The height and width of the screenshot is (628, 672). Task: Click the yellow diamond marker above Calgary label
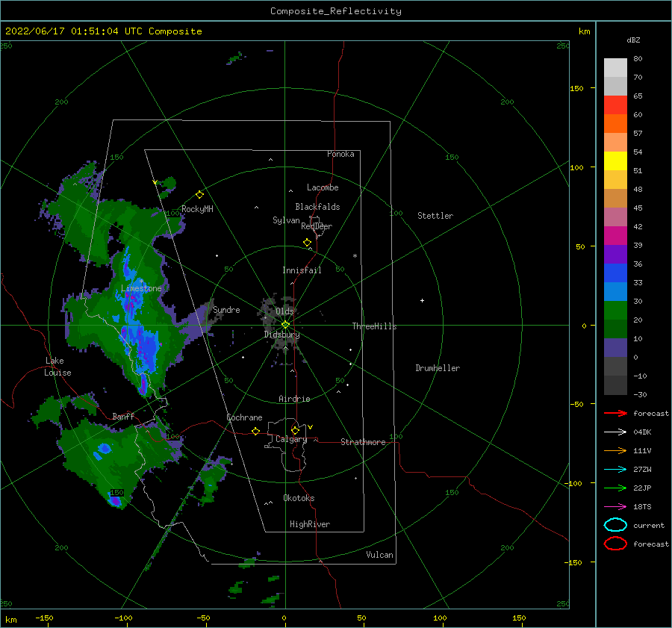point(295,430)
